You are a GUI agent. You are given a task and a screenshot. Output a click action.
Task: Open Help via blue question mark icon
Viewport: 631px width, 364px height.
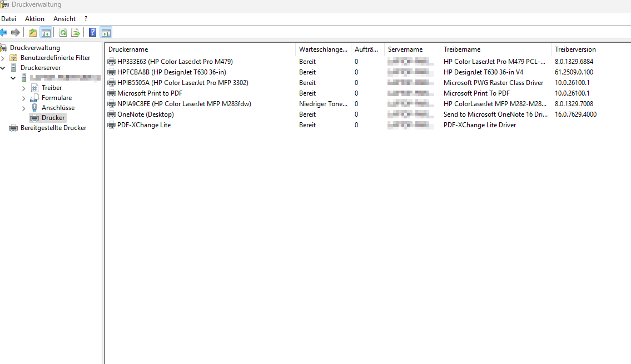(x=92, y=32)
